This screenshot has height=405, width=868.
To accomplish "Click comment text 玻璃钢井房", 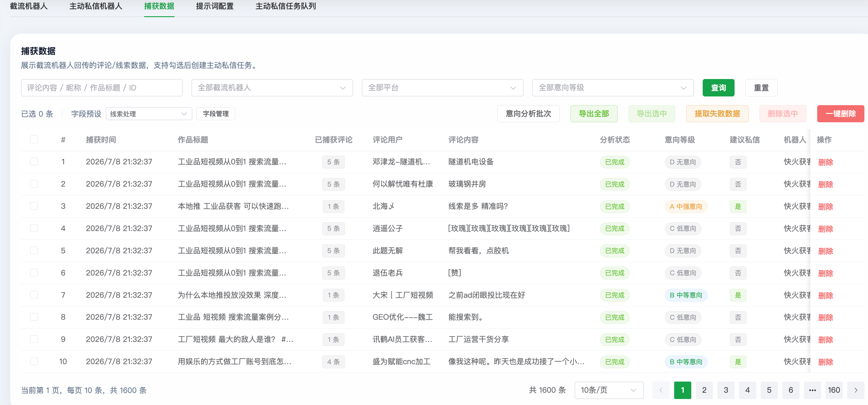I will (x=467, y=184).
